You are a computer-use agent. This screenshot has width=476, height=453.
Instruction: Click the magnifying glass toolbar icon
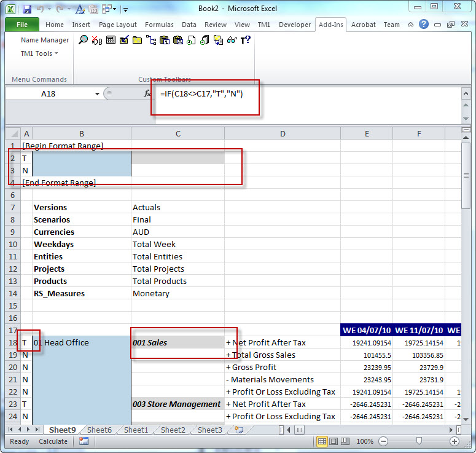pyautogui.click(x=83, y=40)
